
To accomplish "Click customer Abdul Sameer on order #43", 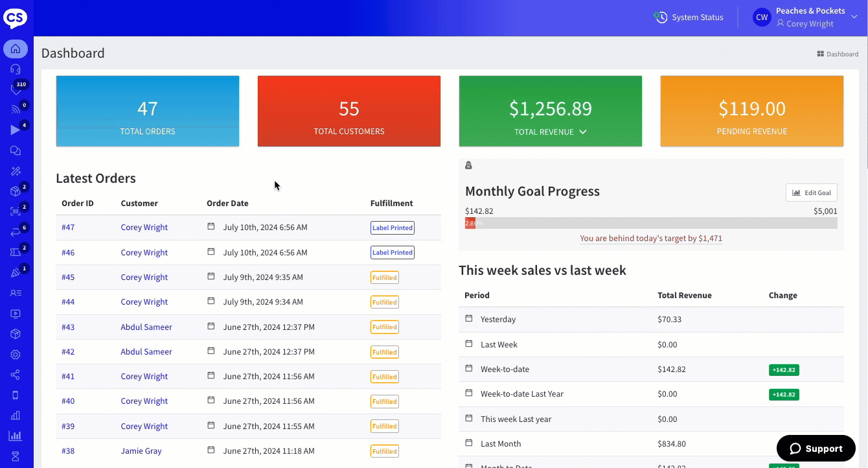I will coord(146,327).
